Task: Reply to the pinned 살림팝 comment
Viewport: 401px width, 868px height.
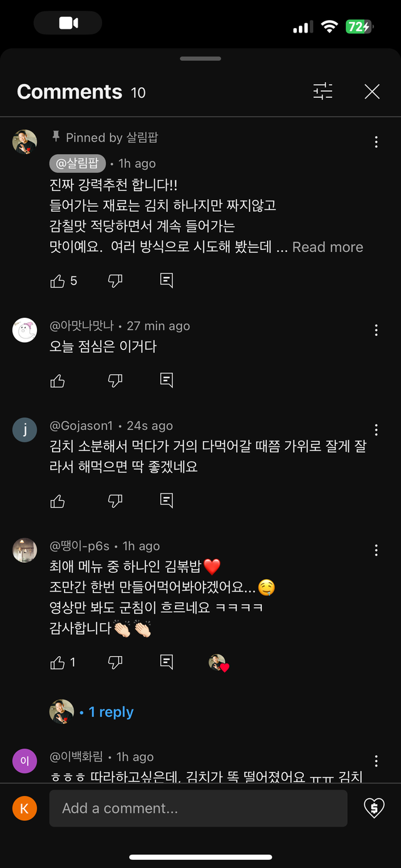Action: (x=167, y=281)
